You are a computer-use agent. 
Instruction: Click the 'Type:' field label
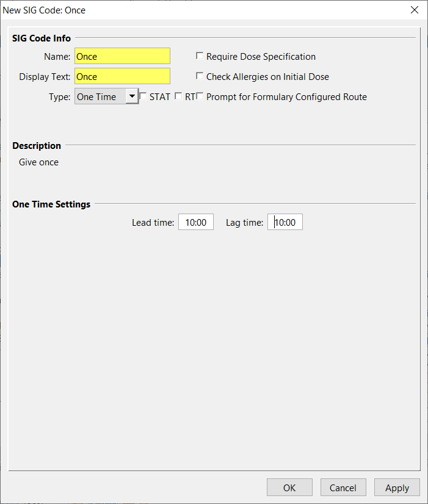60,97
